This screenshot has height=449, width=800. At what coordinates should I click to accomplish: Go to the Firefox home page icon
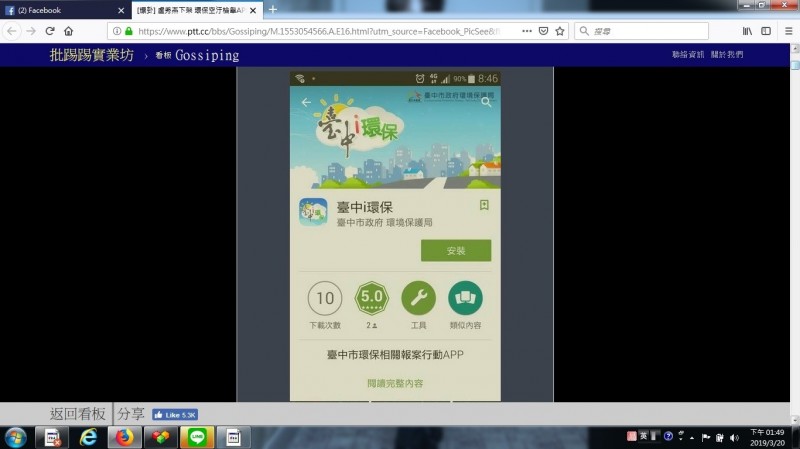(x=68, y=31)
